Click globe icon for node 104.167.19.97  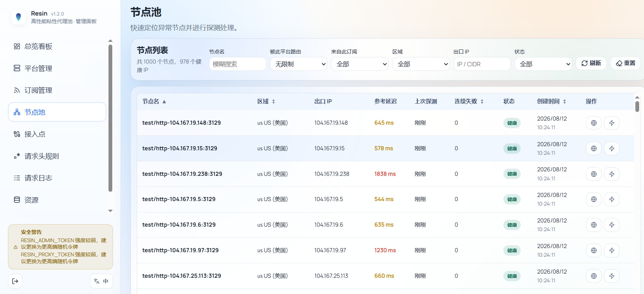[x=594, y=250]
